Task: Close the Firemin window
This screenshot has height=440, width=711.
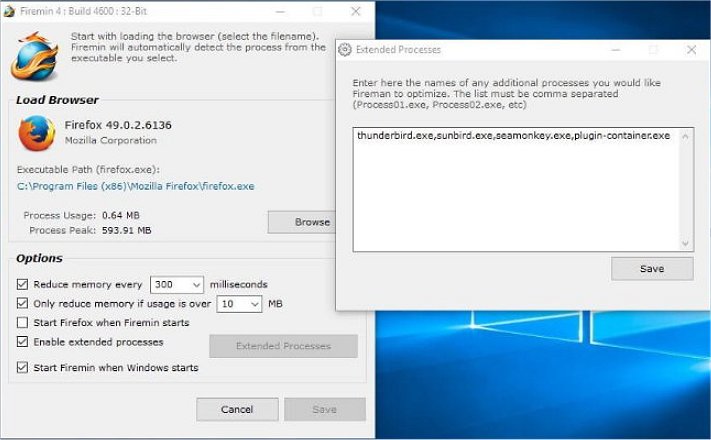Action: coord(356,11)
